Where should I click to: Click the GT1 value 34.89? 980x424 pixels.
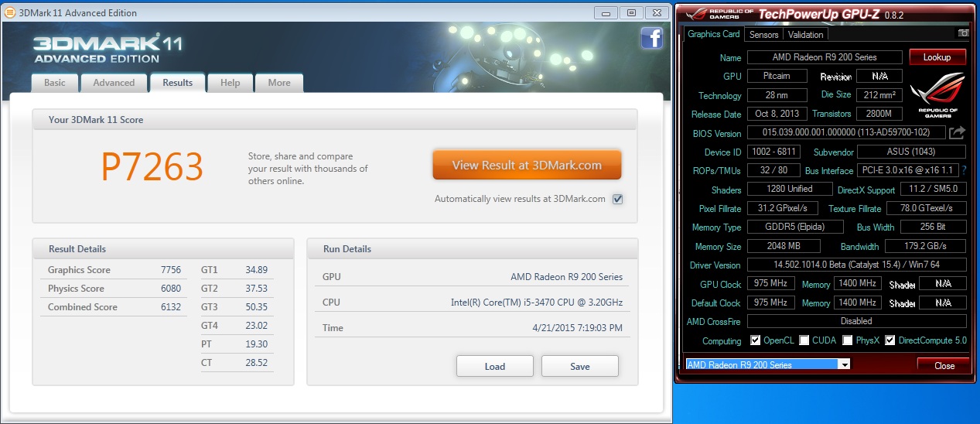click(256, 270)
